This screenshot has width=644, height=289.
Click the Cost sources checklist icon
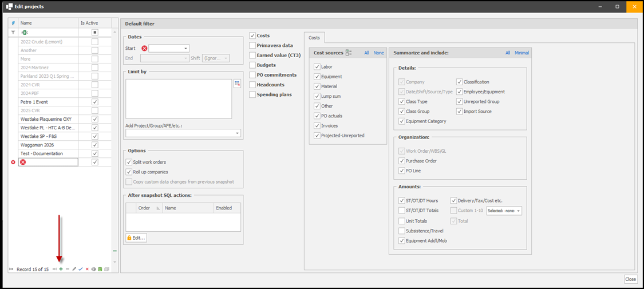pyautogui.click(x=349, y=53)
